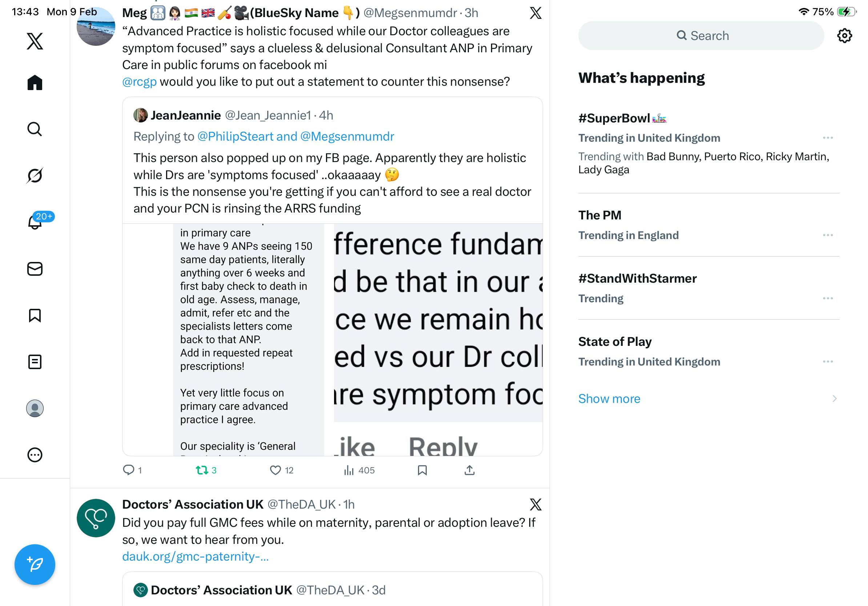
Task: Open the Grok icon in sidebar
Action: 35,175
